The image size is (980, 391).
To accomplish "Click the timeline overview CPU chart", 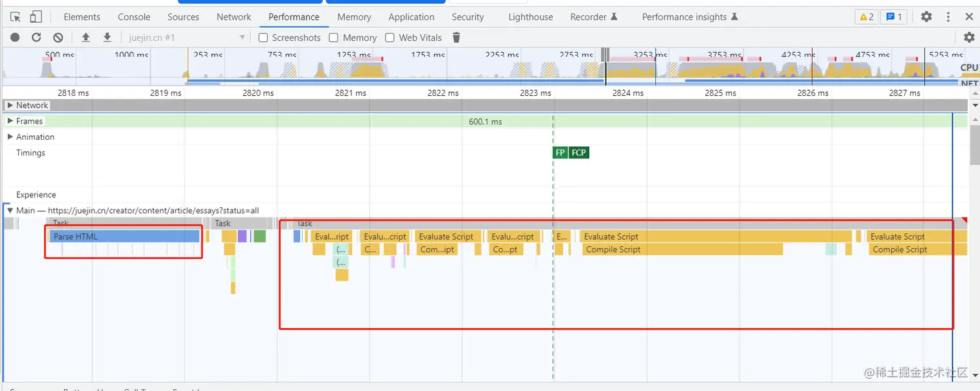I will (x=480, y=68).
